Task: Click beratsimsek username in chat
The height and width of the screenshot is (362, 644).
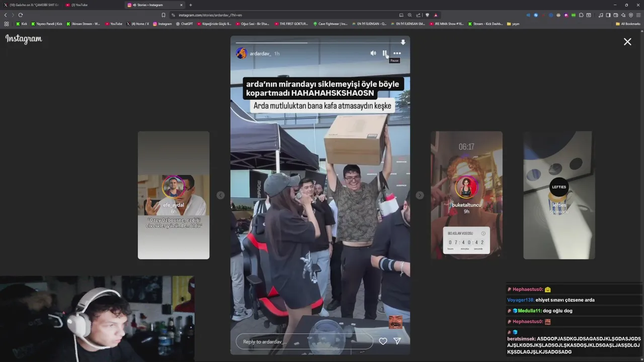Action: pos(521,339)
